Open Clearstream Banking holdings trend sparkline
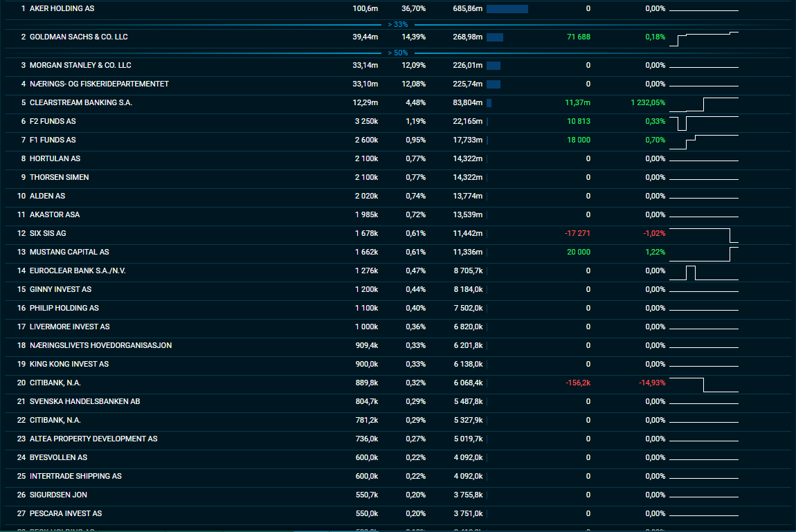The height and width of the screenshot is (532, 796). point(704,104)
